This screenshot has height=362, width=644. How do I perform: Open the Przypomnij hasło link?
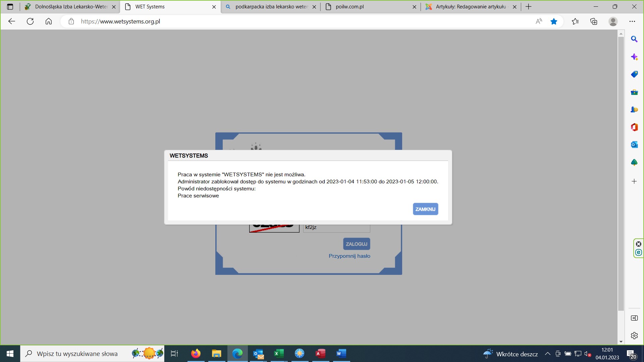[349, 256]
